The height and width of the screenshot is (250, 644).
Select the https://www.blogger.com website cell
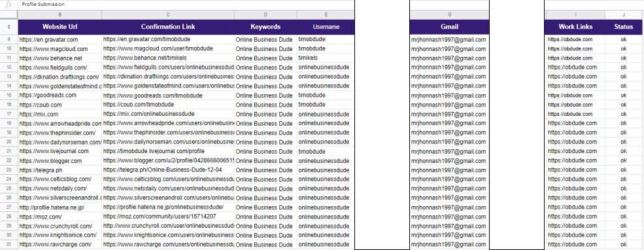click(60, 160)
